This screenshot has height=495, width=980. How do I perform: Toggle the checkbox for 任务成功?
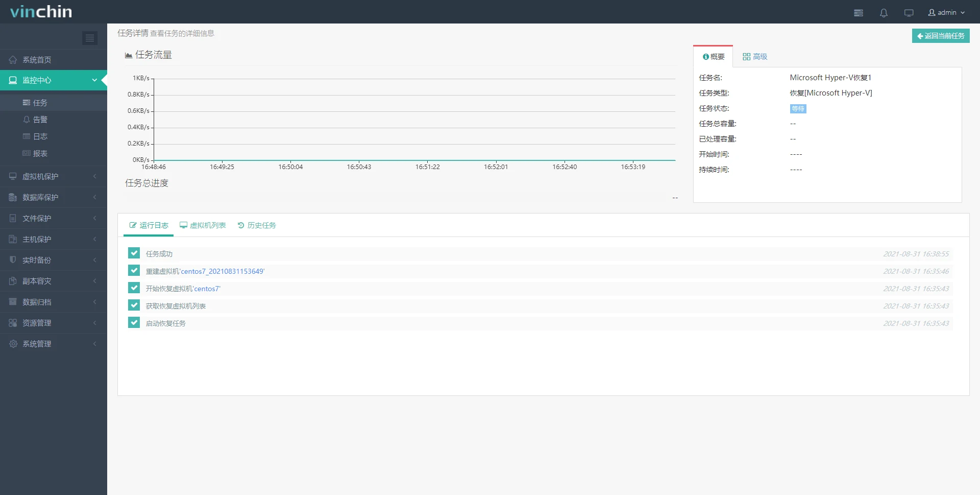134,253
